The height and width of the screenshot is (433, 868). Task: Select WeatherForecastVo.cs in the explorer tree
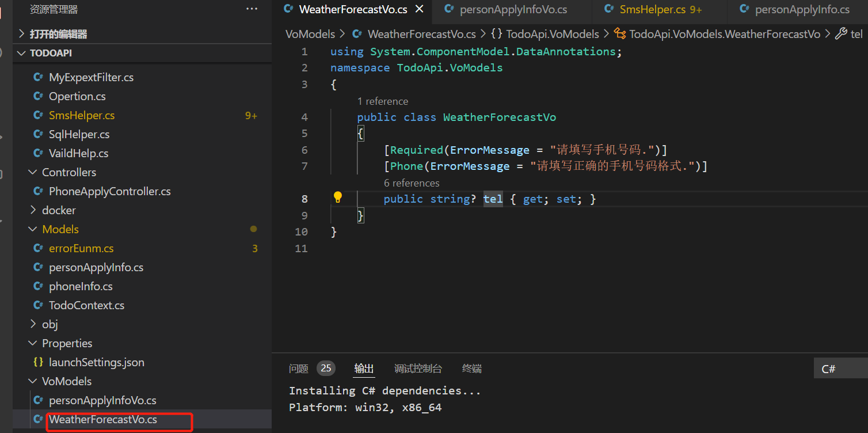tap(103, 419)
